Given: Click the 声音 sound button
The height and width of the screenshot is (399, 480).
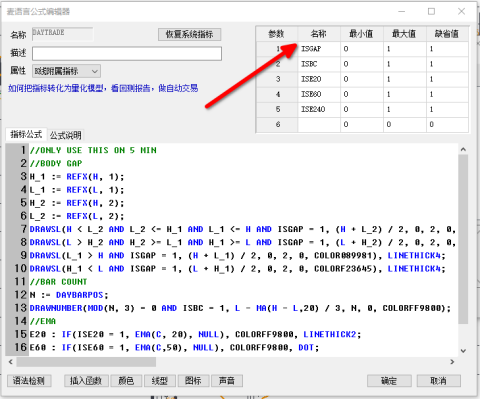Looking at the screenshot, I should point(227,380).
